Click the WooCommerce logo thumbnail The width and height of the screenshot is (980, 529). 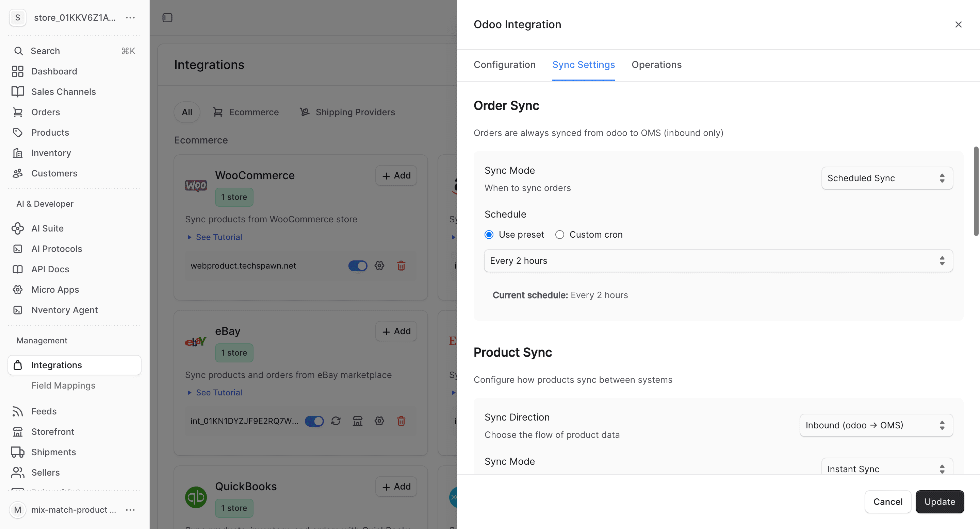point(196,185)
